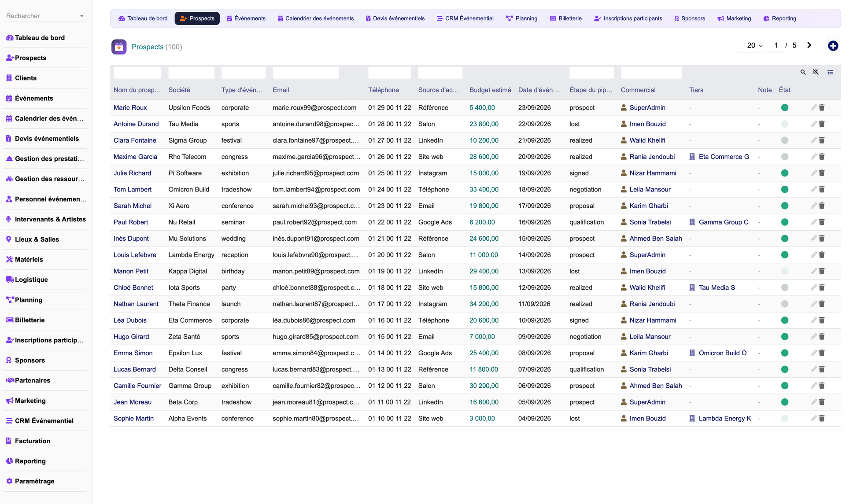Open commercial Imen Bouzid for Antoine Durand
857x504 pixels.
pyautogui.click(x=647, y=124)
